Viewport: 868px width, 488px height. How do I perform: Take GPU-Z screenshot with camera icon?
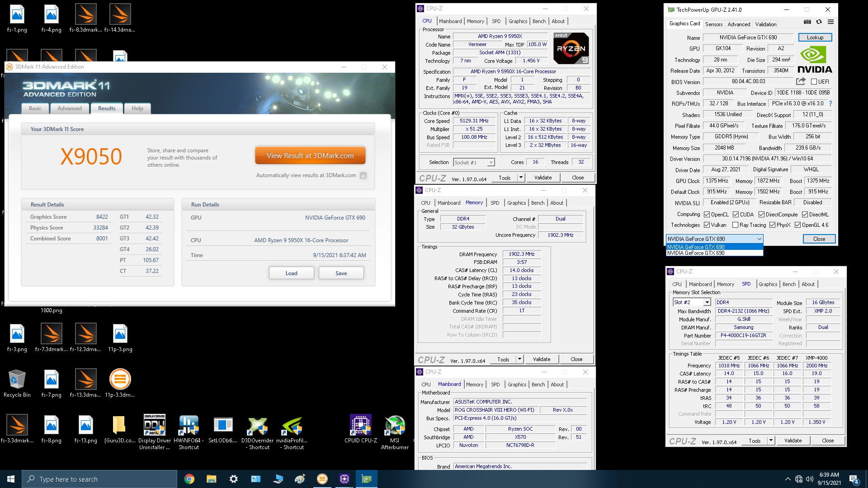[807, 22]
